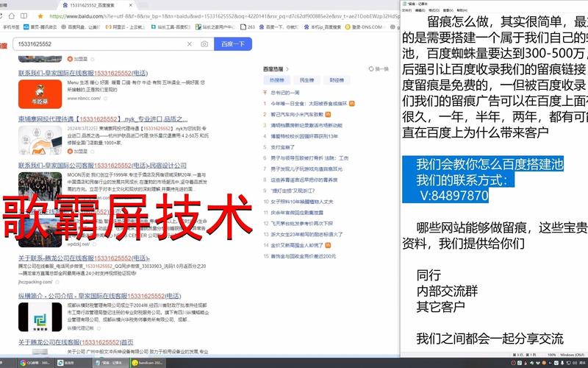Select the 财经榜 tab
Viewport: 588px width, 368px height.
[x=337, y=80]
